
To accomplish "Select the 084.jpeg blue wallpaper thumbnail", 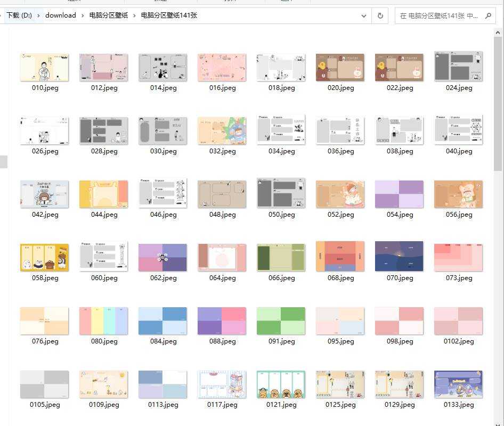I will pos(162,321).
